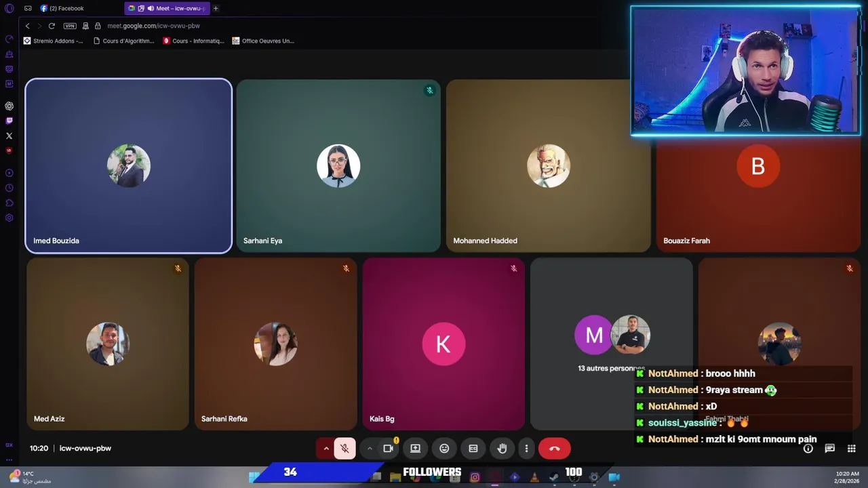Click Kais Bg's muted mic indicator
This screenshot has width=868, height=488.
(513, 268)
